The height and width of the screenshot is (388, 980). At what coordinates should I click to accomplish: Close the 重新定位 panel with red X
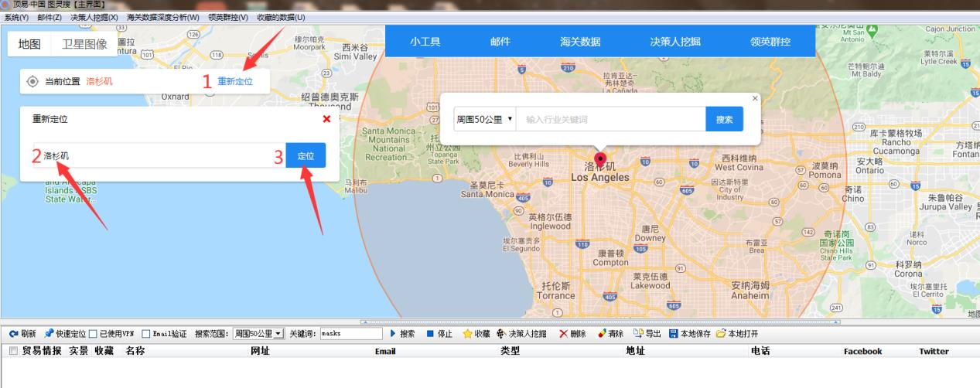(326, 119)
